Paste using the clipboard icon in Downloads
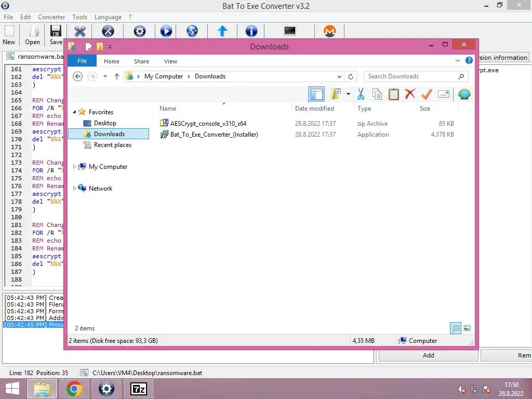The height and width of the screenshot is (399, 532). [x=394, y=94]
